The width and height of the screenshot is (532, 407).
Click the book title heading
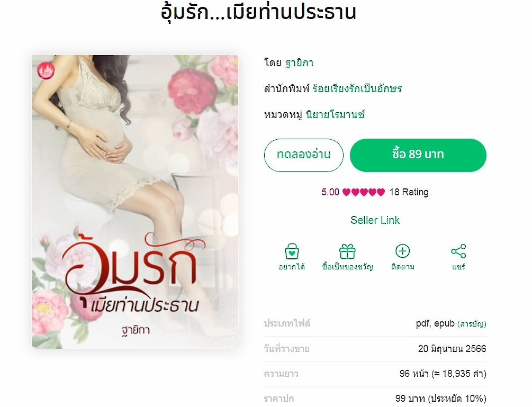click(x=258, y=13)
